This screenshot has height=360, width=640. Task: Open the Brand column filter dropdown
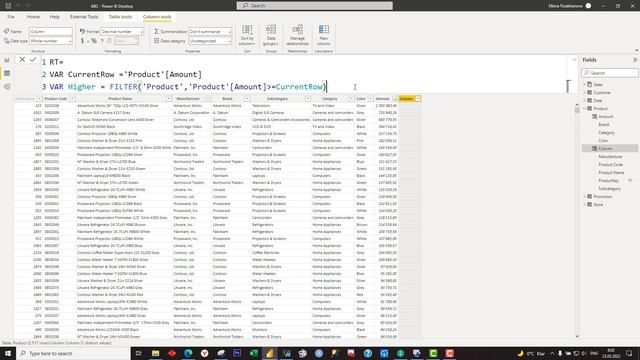click(x=247, y=99)
